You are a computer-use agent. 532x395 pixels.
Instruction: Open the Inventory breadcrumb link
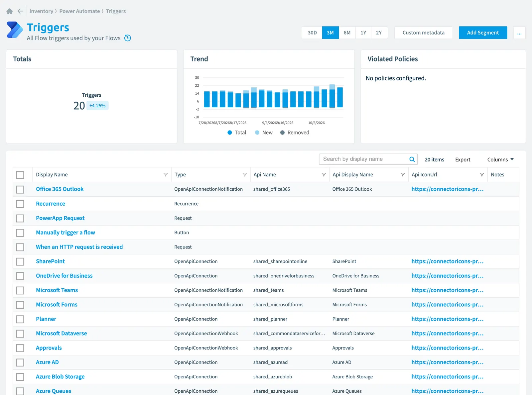(41, 11)
